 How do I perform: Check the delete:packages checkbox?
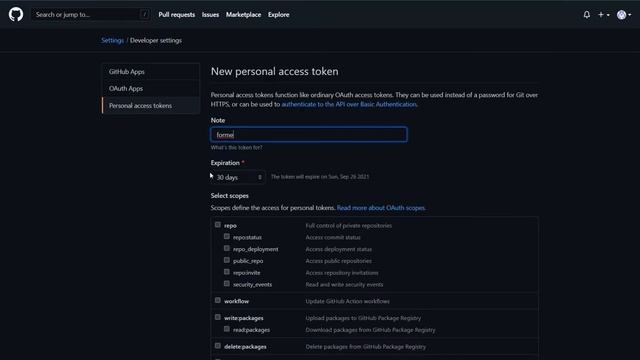[x=218, y=346]
